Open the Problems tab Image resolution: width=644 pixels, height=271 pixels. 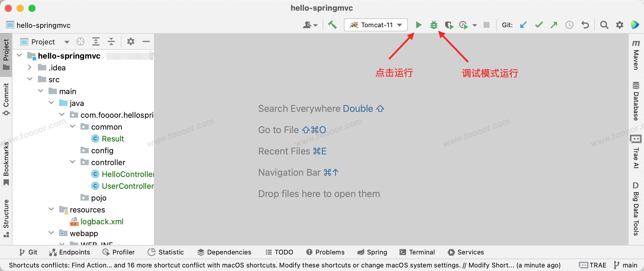tap(326, 252)
